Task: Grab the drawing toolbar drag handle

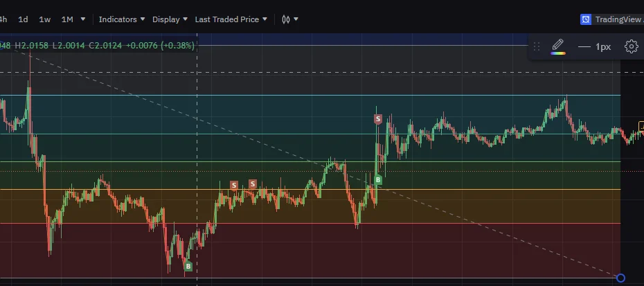Action: (x=537, y=46)
